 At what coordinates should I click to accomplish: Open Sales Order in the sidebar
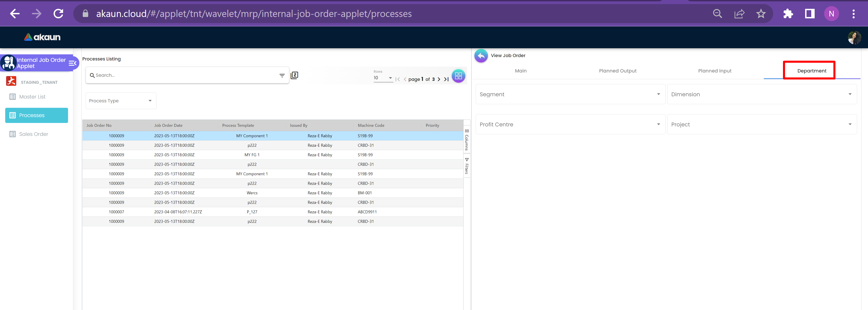pos(33,134)
